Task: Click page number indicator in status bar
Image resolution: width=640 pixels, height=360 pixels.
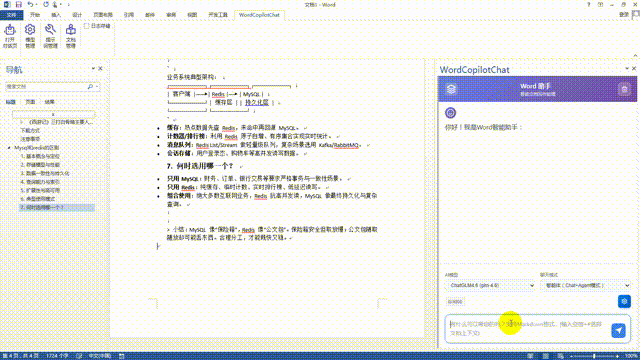Action: [x=21, y=356]
